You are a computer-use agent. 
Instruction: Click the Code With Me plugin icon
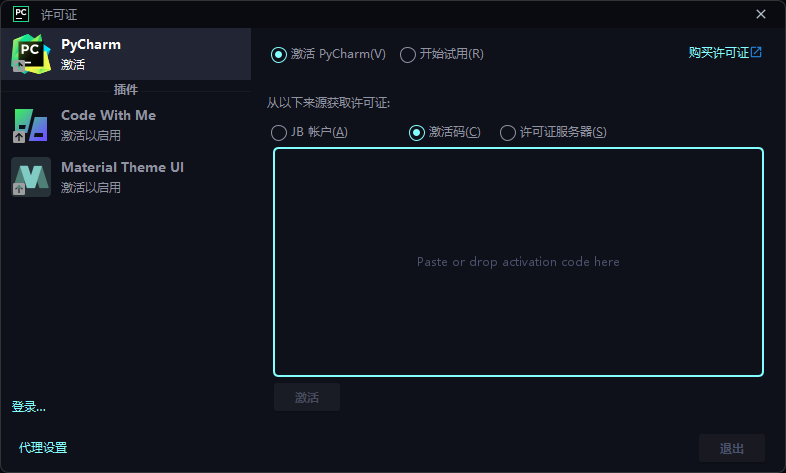[x=31, y=125]
